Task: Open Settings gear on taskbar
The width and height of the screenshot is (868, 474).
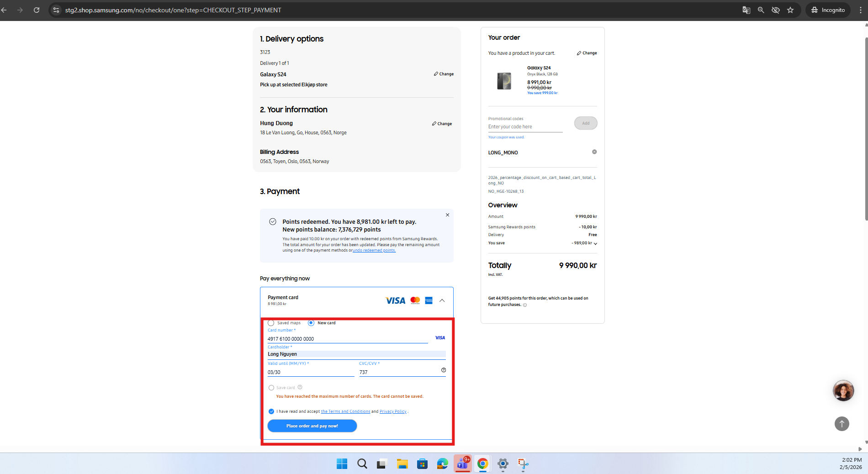Action: 503,464
